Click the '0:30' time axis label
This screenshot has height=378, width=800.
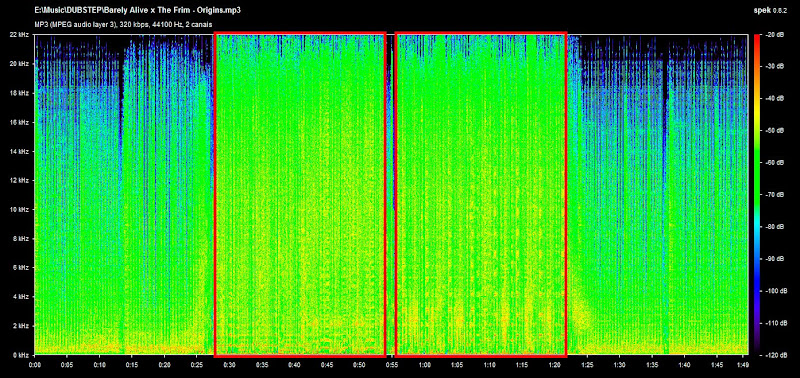pos(230,365)
